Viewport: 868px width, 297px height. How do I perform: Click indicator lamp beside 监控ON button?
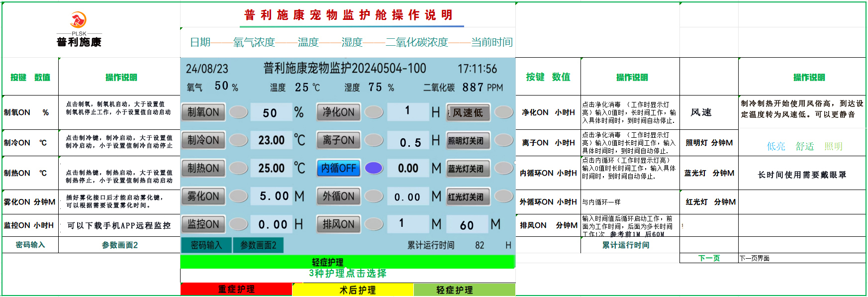(238, 224)
